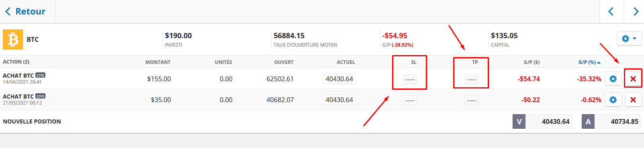This screenshot has height=148, width=644.
Task: Close first BTC position with red X
Action: [x=633, y=79]
